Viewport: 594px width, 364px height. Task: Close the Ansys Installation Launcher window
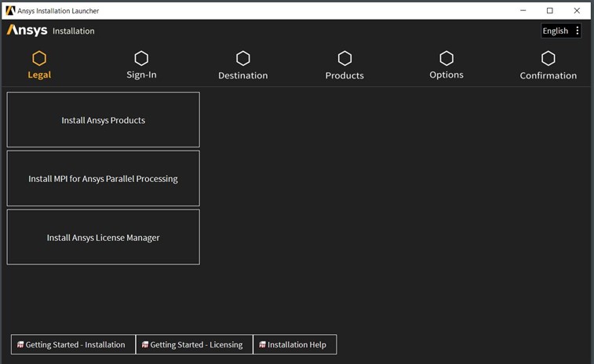(577, 11)
